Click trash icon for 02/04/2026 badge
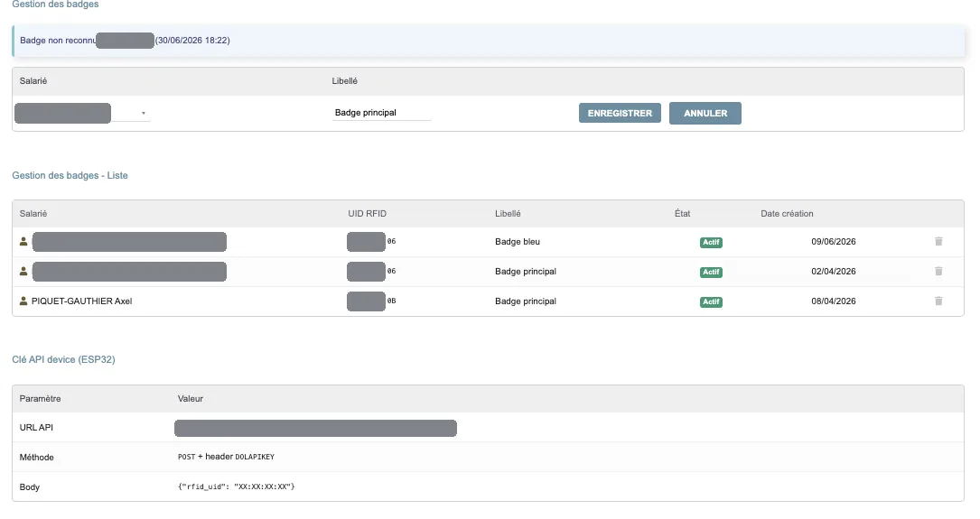The image size is (980, 519). tap(938, 271)
